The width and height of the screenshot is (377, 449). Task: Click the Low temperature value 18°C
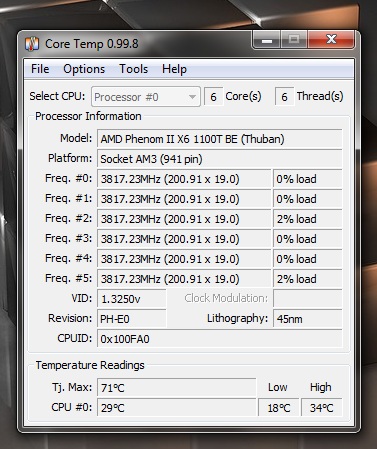coord(279,407)
